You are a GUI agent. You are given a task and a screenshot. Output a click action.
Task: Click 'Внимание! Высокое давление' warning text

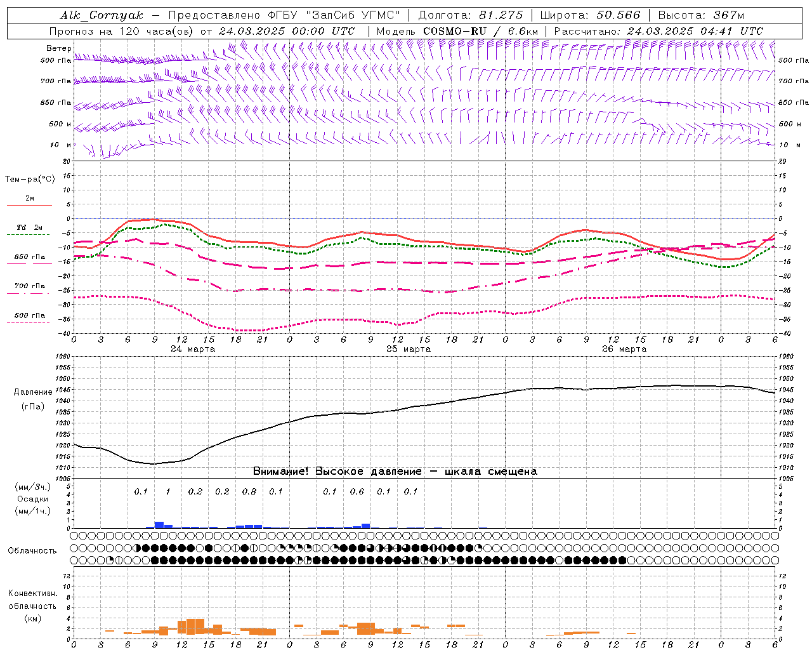(x=337, y=471)
